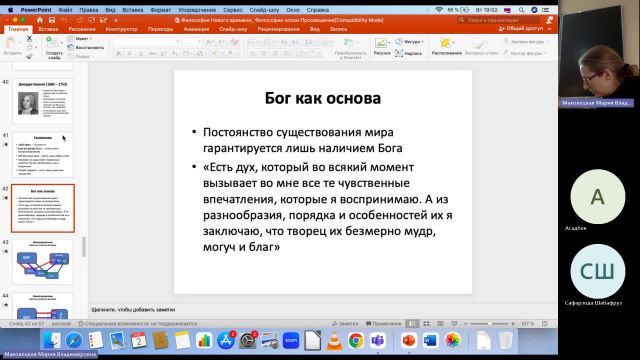Click fit slide to window icon
Viewport: 640px width, 360px height.
click(544, 323)
